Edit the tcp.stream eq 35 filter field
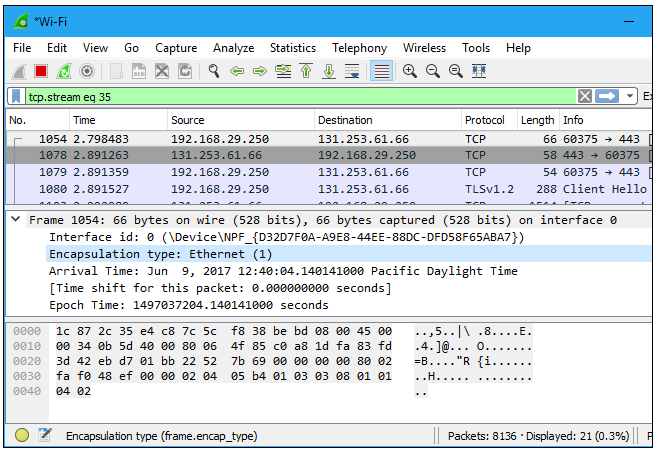Image resolution: width=659 pixels, height=454 pixels. (x=301, y=97)
